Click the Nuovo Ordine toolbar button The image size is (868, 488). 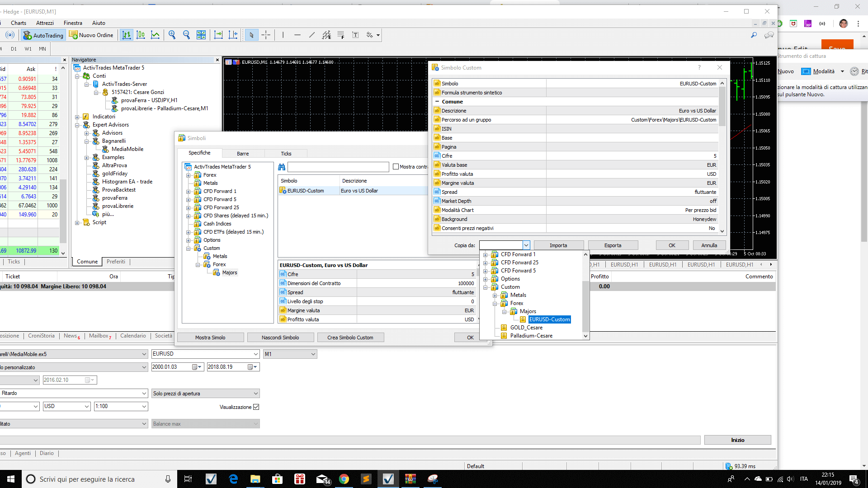click(91, 35)
